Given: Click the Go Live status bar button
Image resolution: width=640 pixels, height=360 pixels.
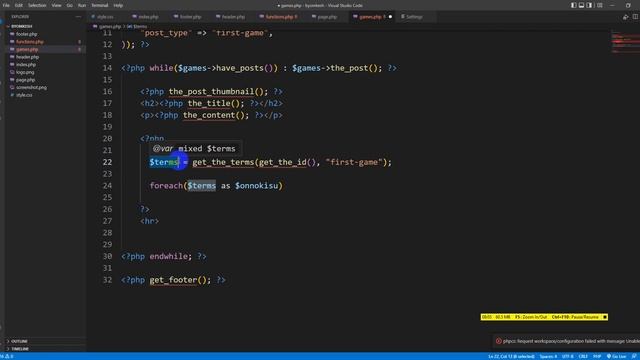Looking at the screenshot, I should pos(616,356).
